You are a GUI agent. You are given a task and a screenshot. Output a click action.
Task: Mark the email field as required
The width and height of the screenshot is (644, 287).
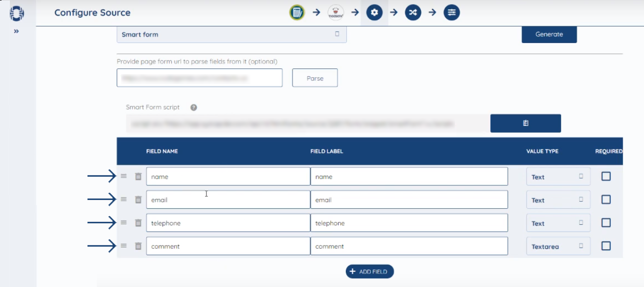[x=606, y=199]
